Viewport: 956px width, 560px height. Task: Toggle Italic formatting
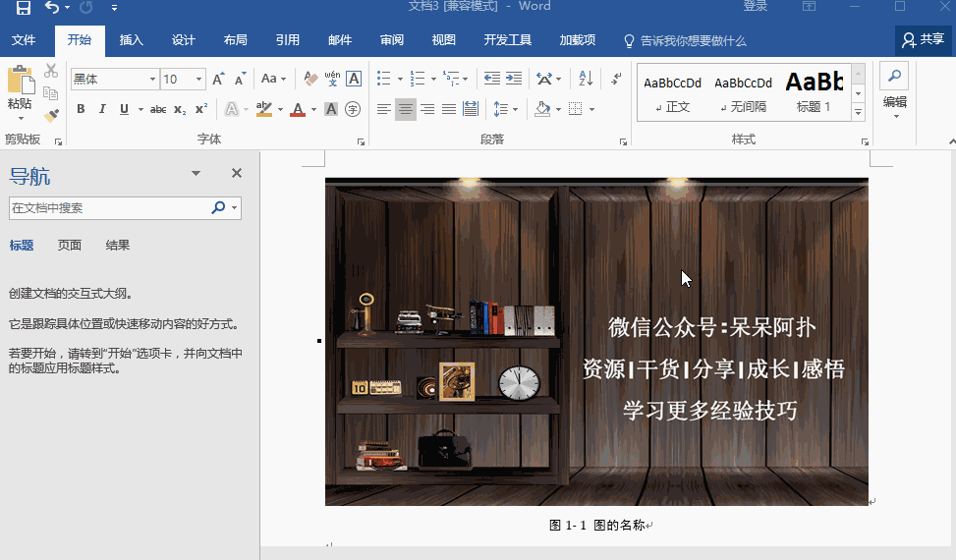102,109
